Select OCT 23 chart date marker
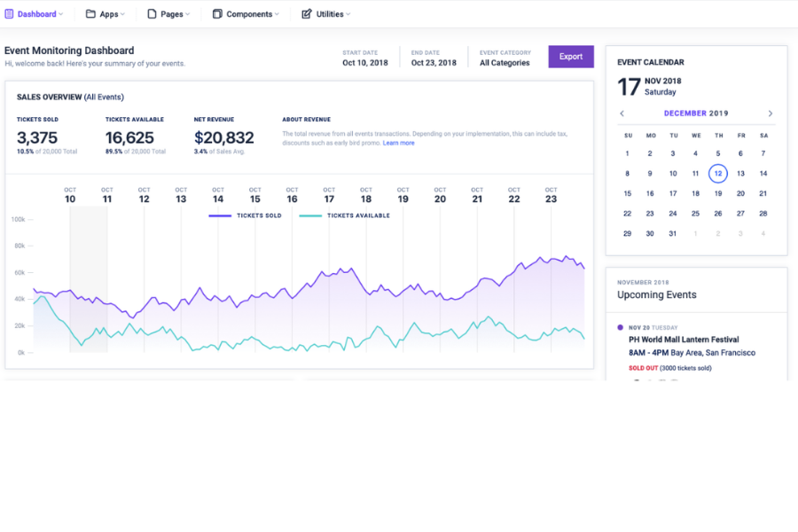Screen dimensions: 798x532 tap(552, 195)
